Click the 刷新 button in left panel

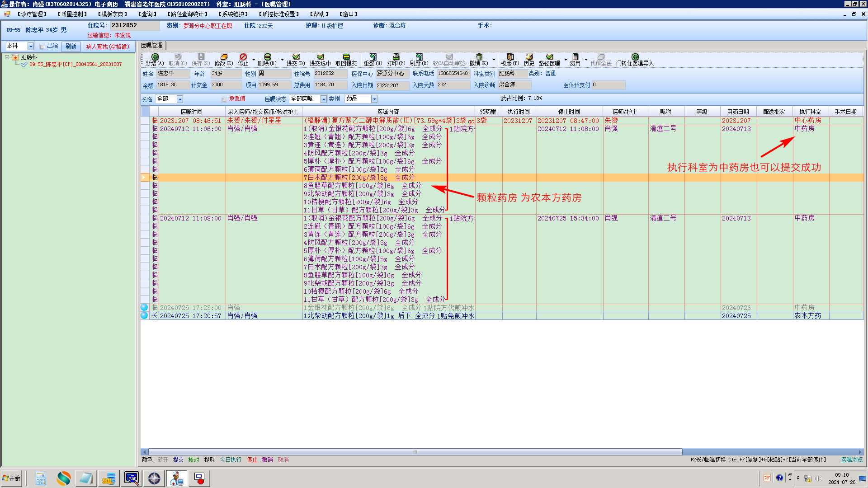point(71,46)
